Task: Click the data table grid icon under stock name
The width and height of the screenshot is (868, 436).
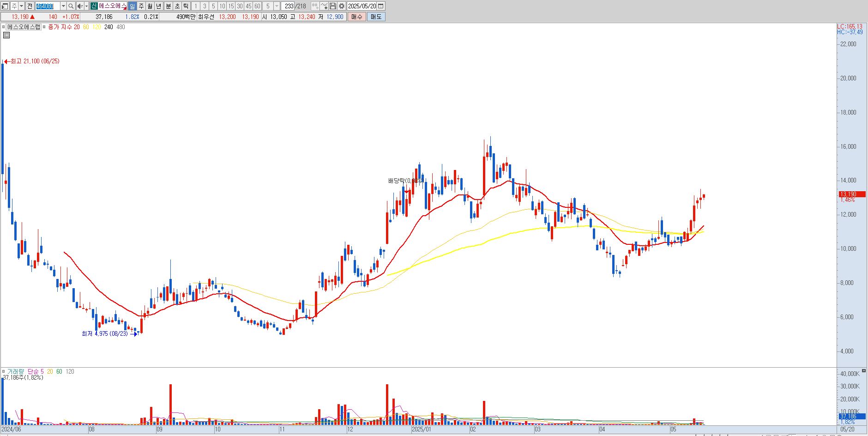Action: 6,35
